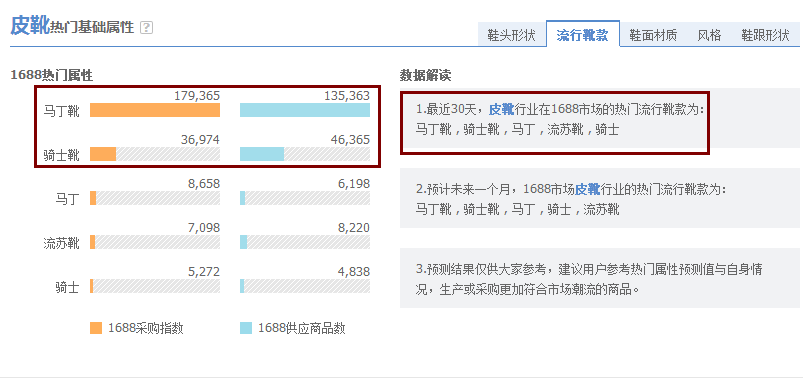Open the 鞋跟形状 tab

pyautogui.click(x=766, y=35)
